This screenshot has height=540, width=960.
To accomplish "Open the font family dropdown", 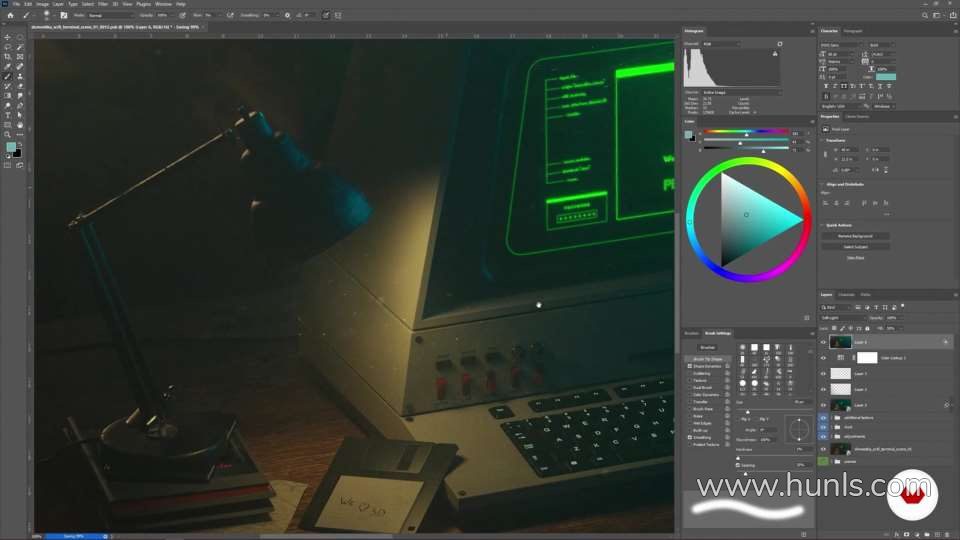I will [842, 45].
